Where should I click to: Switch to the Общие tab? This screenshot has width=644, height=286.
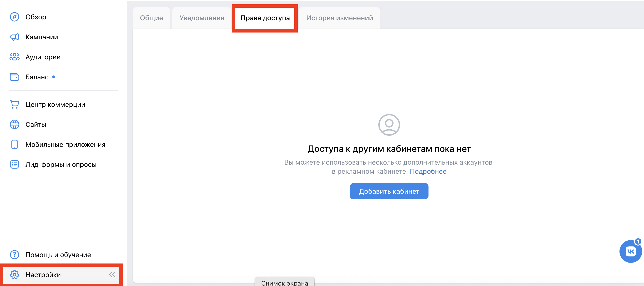(x=151, y=18)
